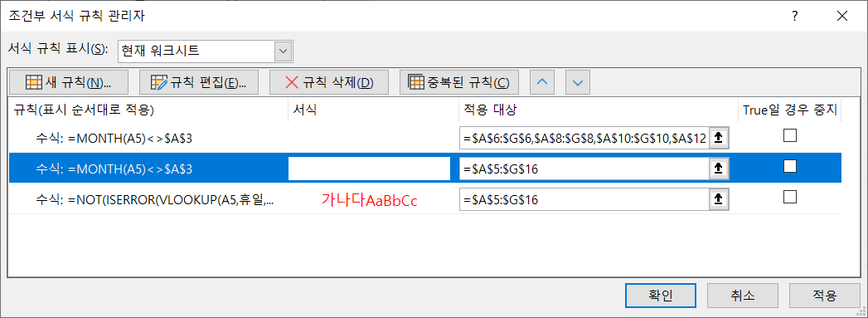
Task: Click the range selector icon for =$A$6:$G$6 row
Action: (x=718, y=139)
